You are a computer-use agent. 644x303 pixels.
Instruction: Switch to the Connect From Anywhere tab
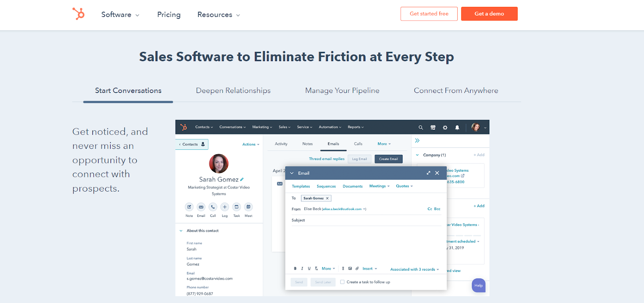tap(456, 91)
